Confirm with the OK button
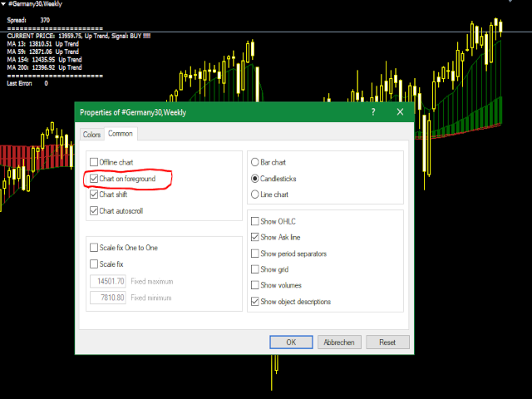The image size is (532, 399). pyautogui.click(x=291, y=342)
